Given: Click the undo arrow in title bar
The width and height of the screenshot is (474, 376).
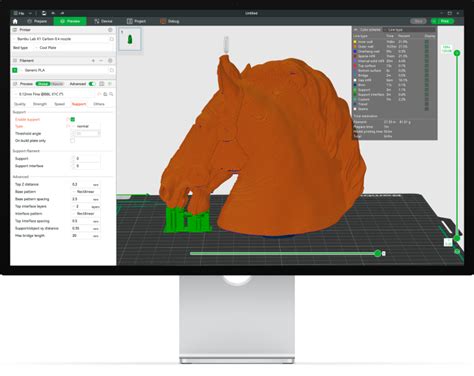Looking at the screenshot, I should [53, 13].
